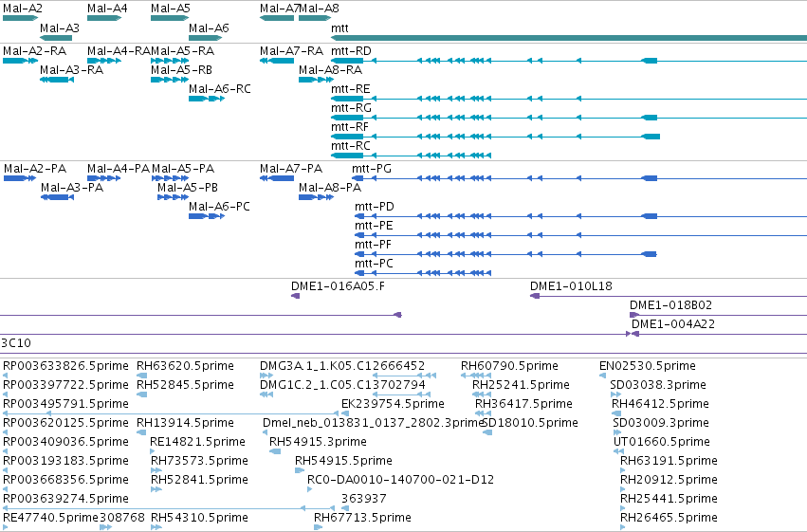Select EST label SD18010.5prime
Image resolution: width=807 pixels, height=532 pixels.
click(530, 424)
